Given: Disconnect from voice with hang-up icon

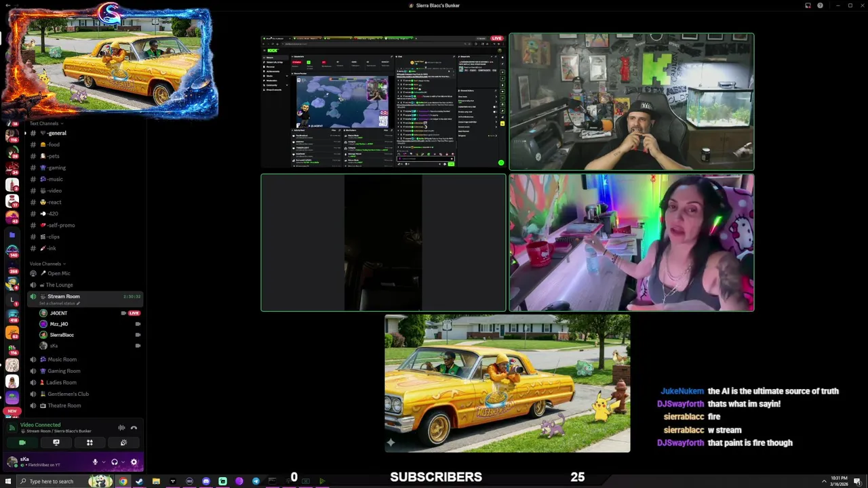Looking at the screenshot, I should pyautogui.click(x=134, y=428).
